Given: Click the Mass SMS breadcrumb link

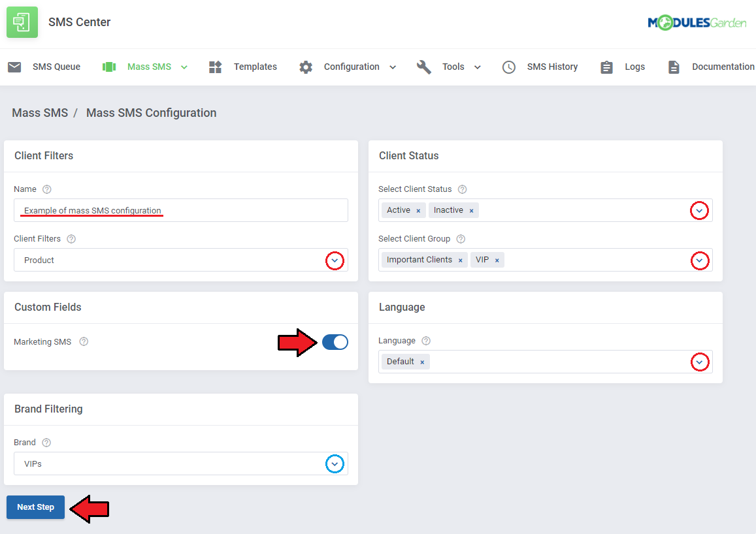Looking at the screenshot, I should (40, 113).
